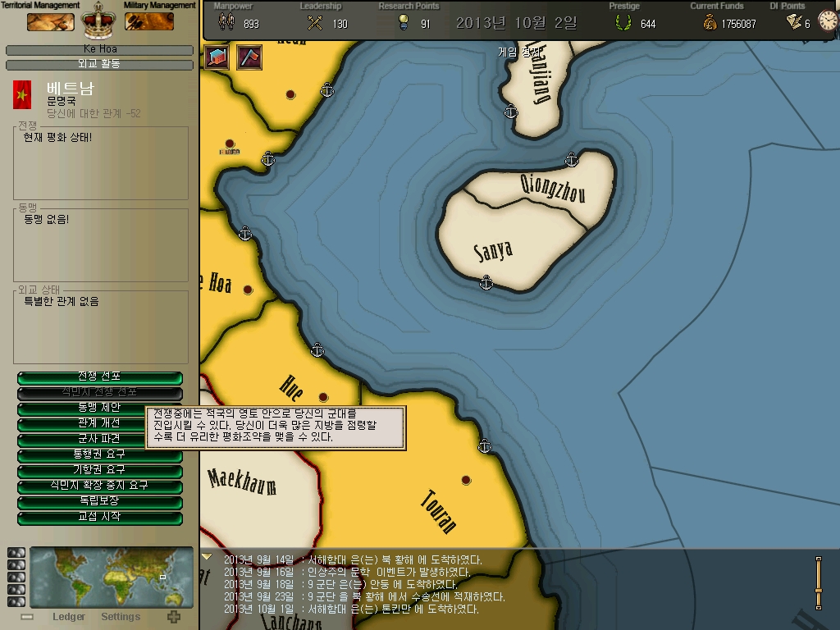The width and height of the screenshot is (840, 630).
Task: Click the 2013년 9월 23일 log entry
Action: [x=364, y=597]
